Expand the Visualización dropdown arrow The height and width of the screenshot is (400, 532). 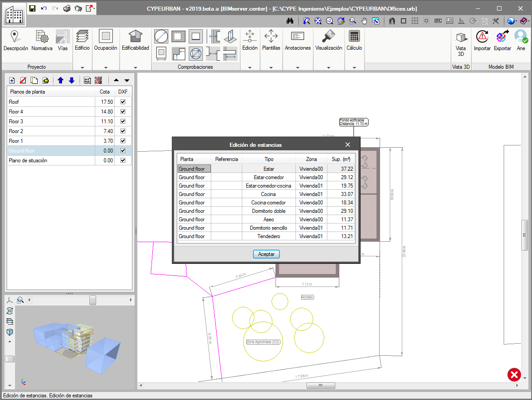[x=329, y=68]
